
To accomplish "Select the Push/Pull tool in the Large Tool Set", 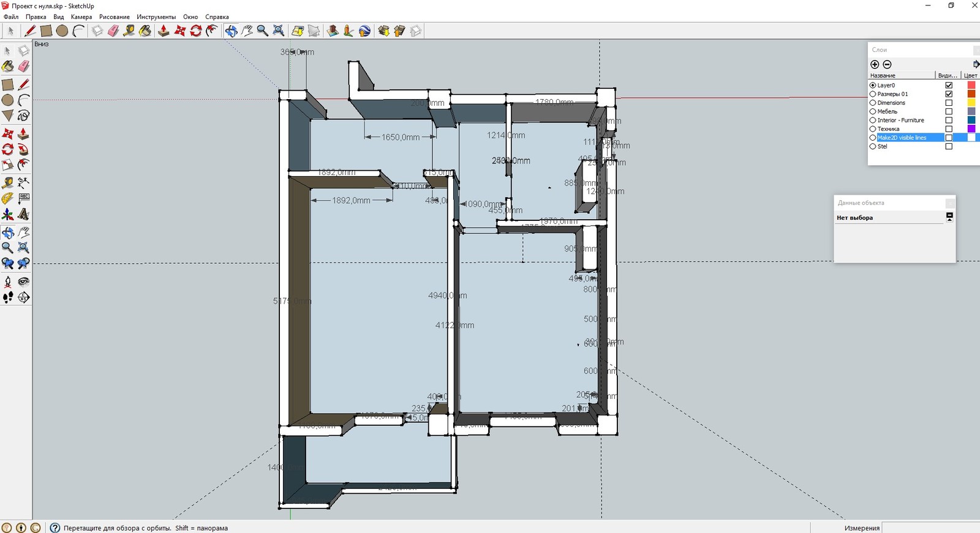I will coord(23,133).
